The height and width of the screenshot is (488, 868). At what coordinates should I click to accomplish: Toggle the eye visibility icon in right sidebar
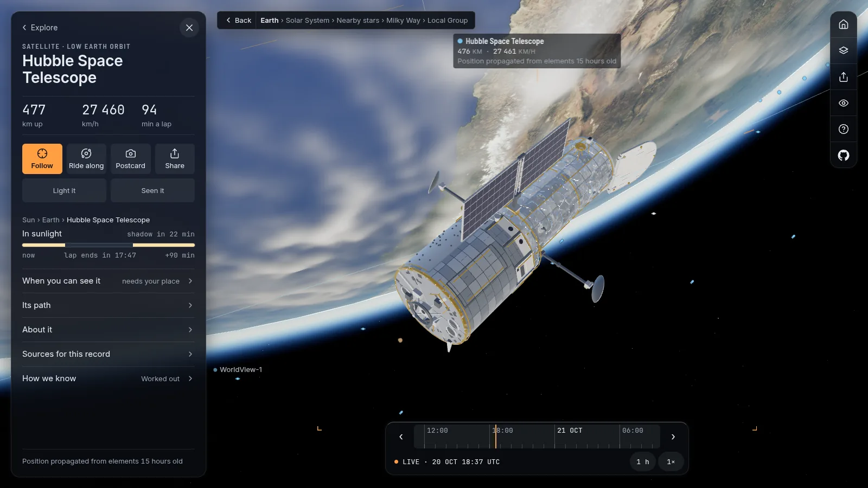pyautogui.click(x=843, y=103)
